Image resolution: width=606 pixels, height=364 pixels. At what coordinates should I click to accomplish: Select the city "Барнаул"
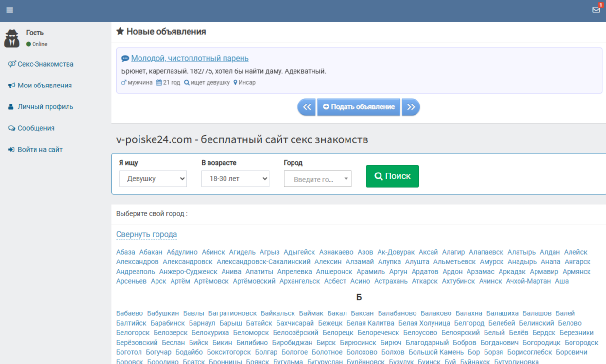[202, 323]
